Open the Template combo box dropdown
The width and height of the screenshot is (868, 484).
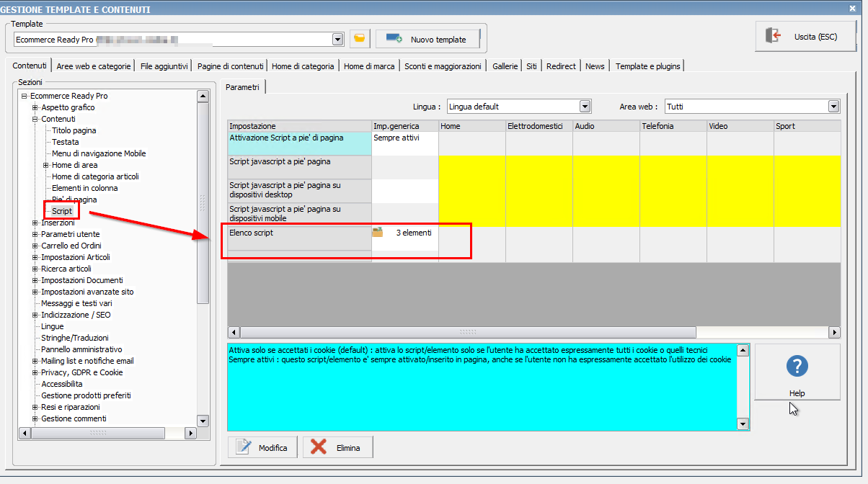pyautogui.click(x=337, y=39)
